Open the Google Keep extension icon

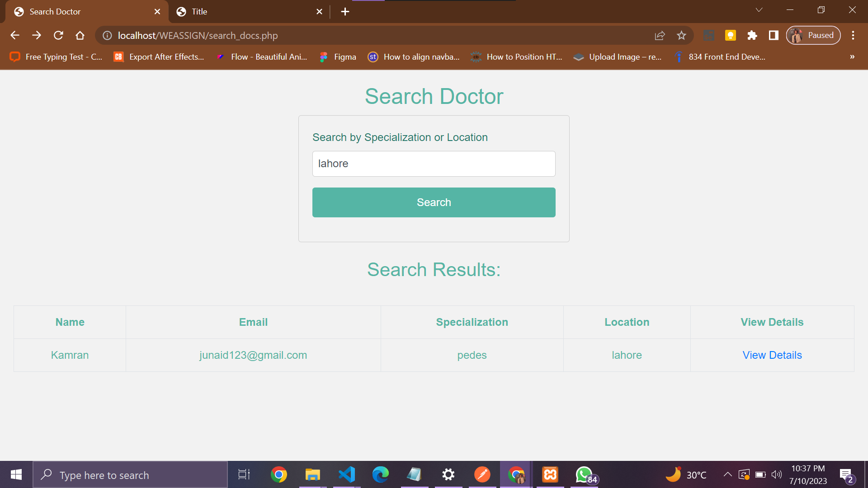pyautogui.click(x=731, y=35)
